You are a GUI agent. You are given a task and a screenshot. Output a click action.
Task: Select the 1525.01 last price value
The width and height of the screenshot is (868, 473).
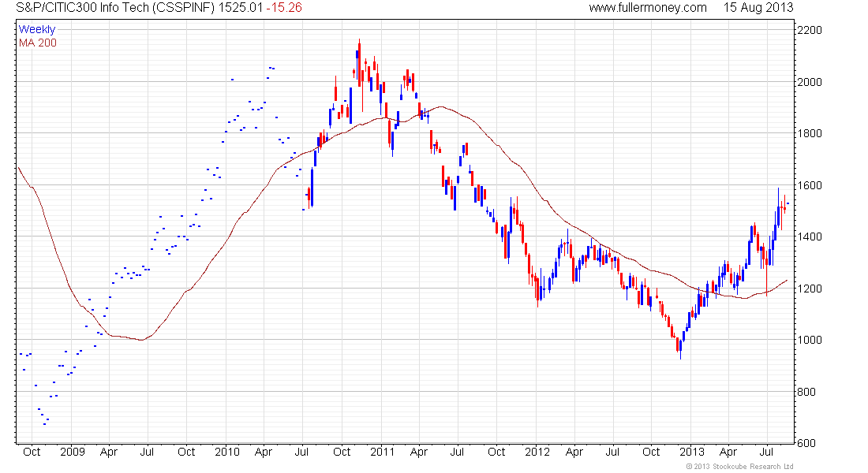pyautogui.click(x=240, y=8)
